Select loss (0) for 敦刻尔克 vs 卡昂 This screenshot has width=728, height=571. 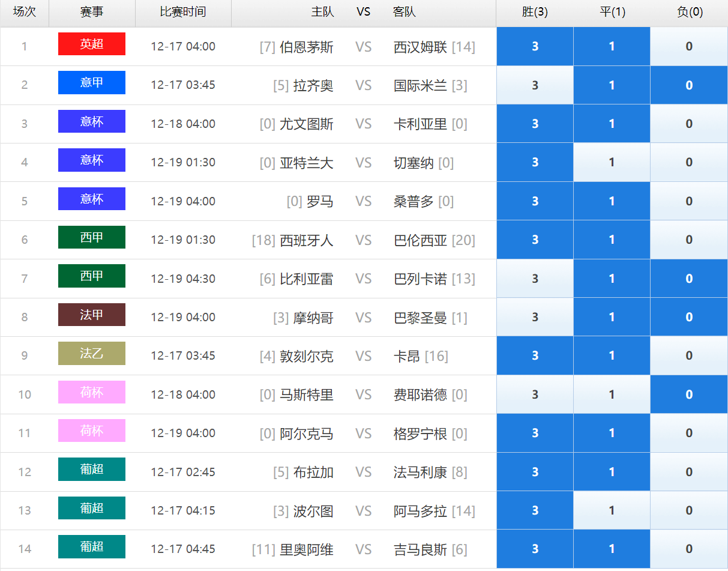pyautogui.click(x=689, y=355)
